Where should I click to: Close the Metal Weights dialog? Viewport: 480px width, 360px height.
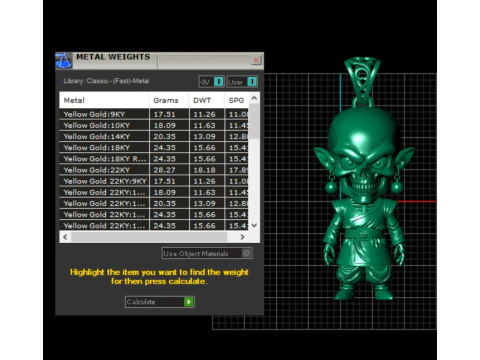[x=256, y=60]
